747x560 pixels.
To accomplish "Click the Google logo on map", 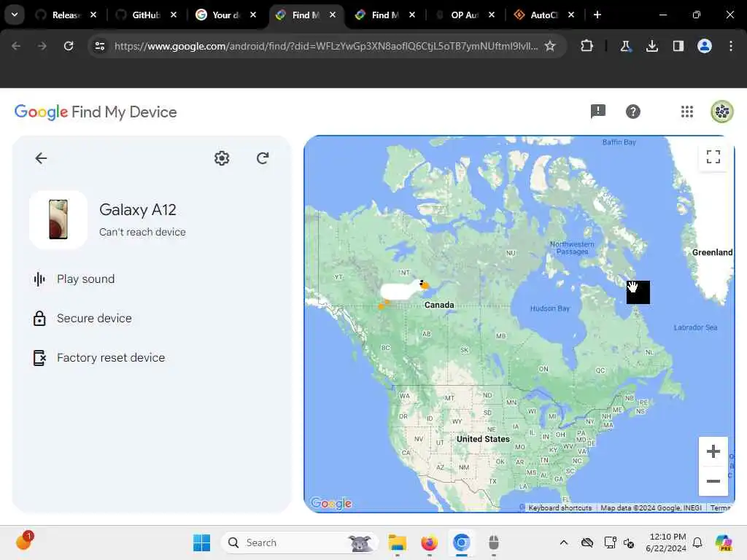I will point(331,503).
